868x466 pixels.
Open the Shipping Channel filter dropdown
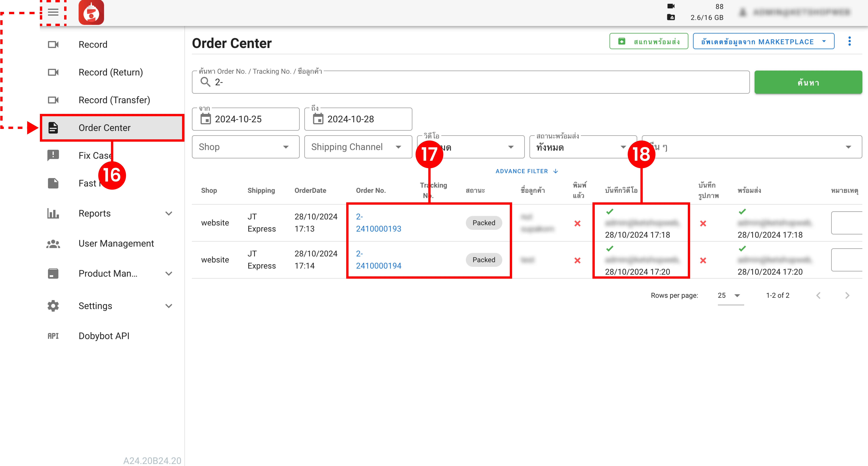point(358,147)
